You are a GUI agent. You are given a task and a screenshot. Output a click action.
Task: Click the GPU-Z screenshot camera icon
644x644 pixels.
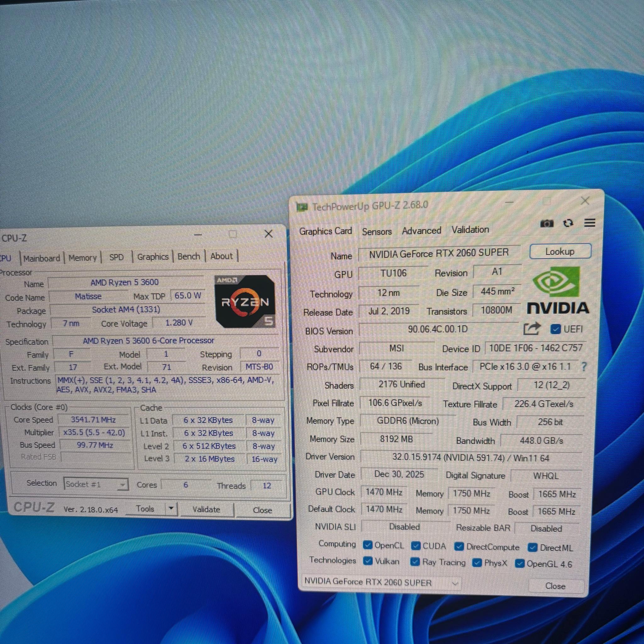547,223
